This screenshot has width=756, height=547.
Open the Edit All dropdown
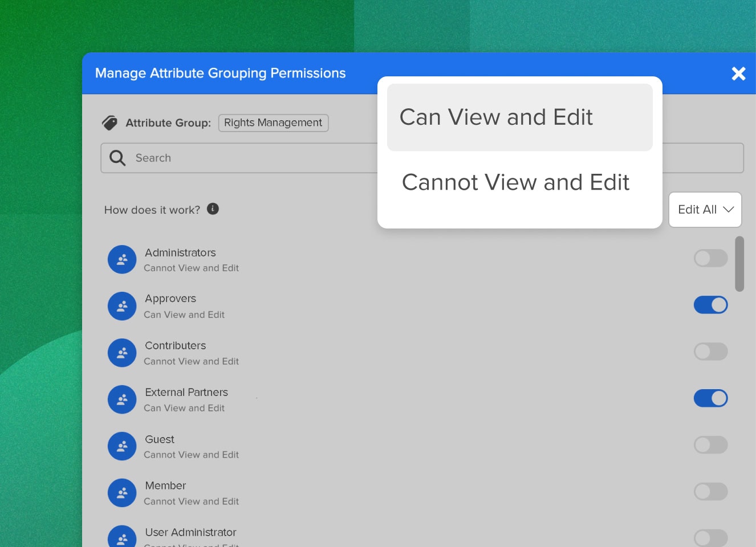tap(705, 209)
